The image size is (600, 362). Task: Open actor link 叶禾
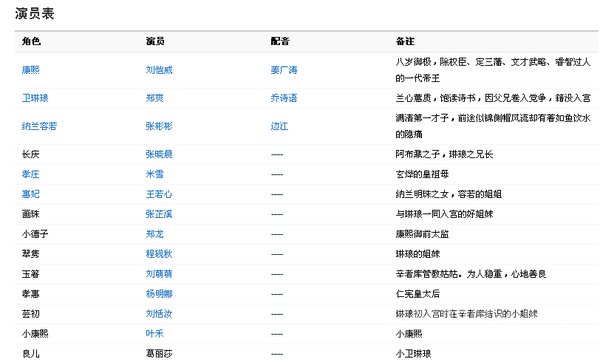coord(155,334)
